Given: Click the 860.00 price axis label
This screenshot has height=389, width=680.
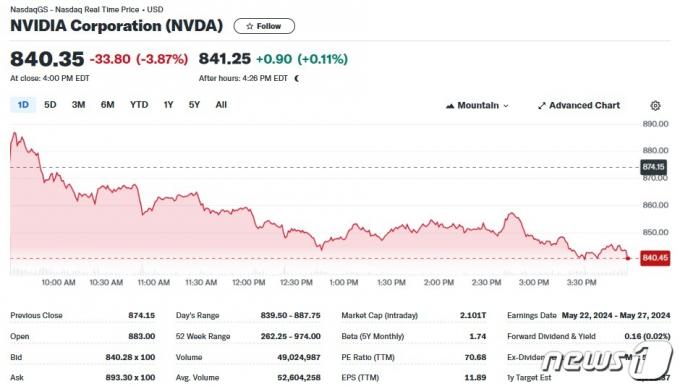Looking at the screenshot, I should coord(655,205).
